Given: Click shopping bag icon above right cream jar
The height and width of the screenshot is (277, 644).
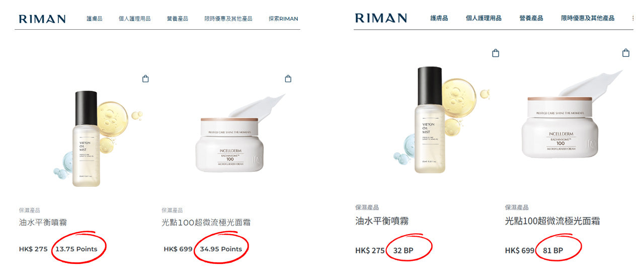Looking at the screenshot, I should pyautogui.click(x=626, y=53).
